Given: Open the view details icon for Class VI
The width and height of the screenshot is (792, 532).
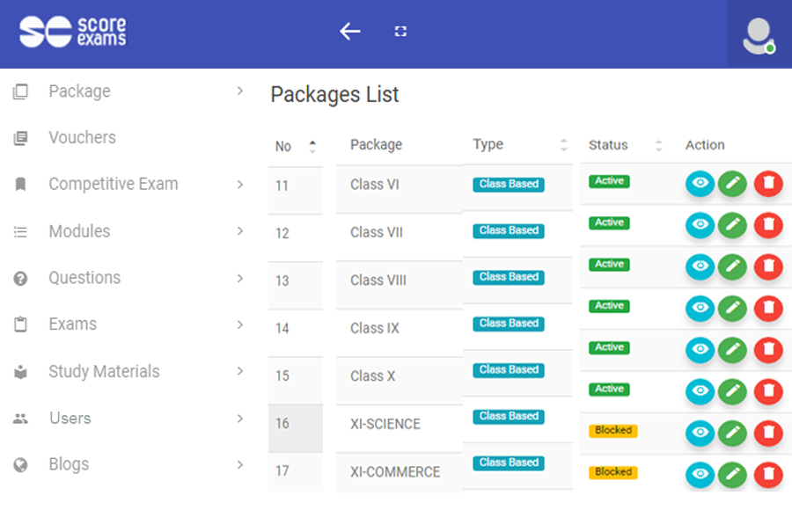Looking at the screenshot, I should click(x=700, y=184).
